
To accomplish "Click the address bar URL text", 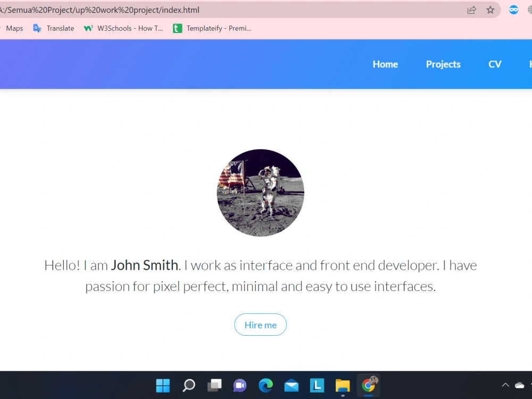I will click(x=99, y=10).
